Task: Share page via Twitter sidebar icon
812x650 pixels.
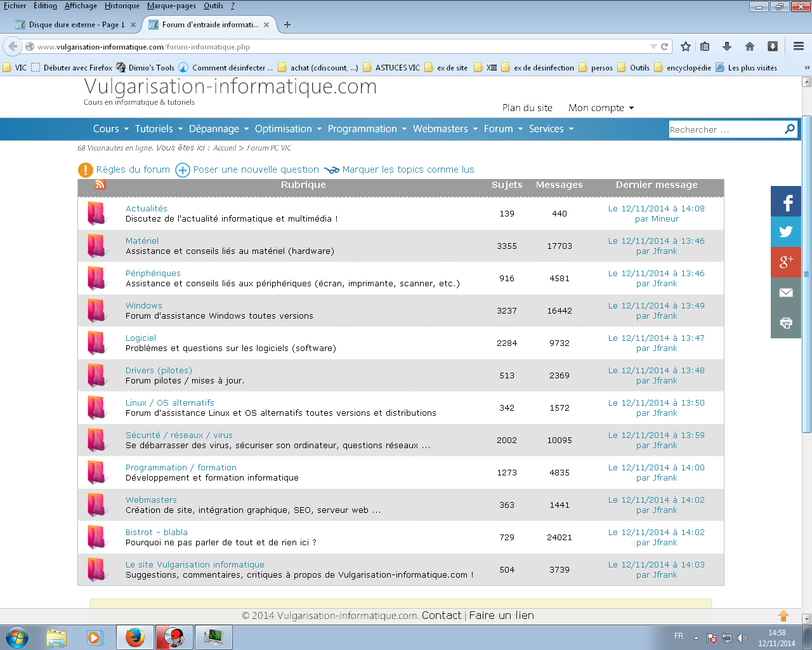Action: (x=786, y=232)
